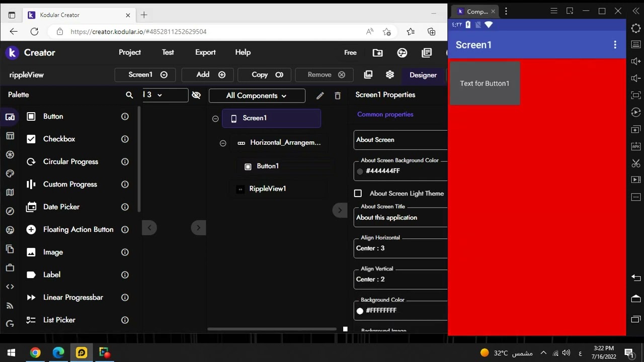This screenshot has width=644, height=362.
Task: Open the Project menu
Action: 129,52
